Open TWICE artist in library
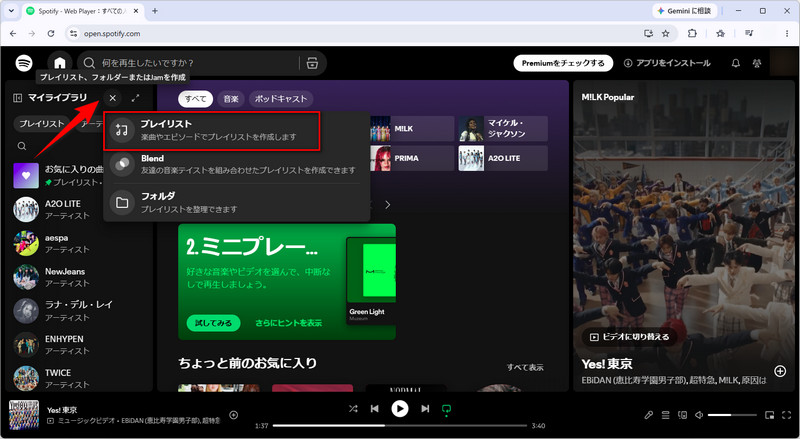This screenshot has height=439, width=800. point(79,378)
